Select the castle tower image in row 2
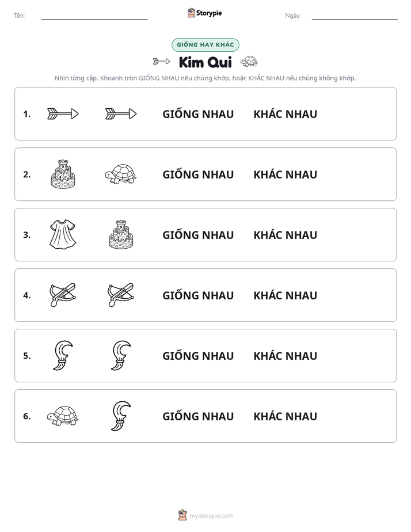Image resolution: width=411 pixels, height=532 pixels. click(x=63, y=174)
